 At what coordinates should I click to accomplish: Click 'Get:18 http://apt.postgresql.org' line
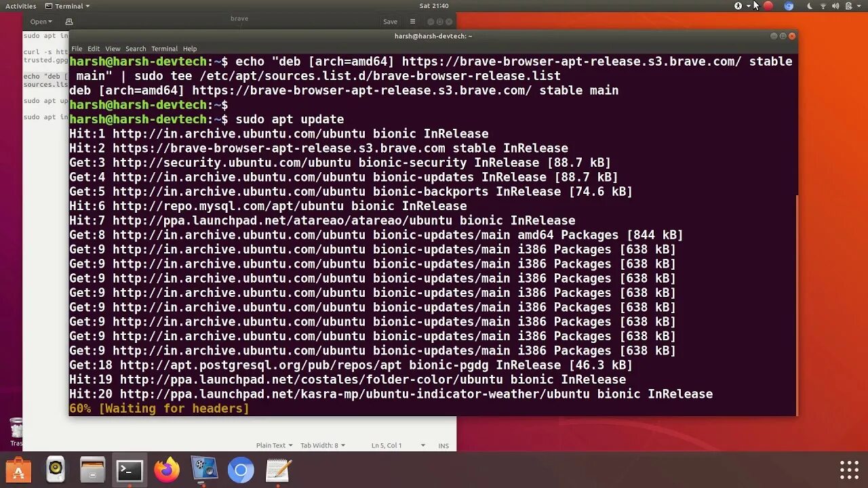point(351,365)
